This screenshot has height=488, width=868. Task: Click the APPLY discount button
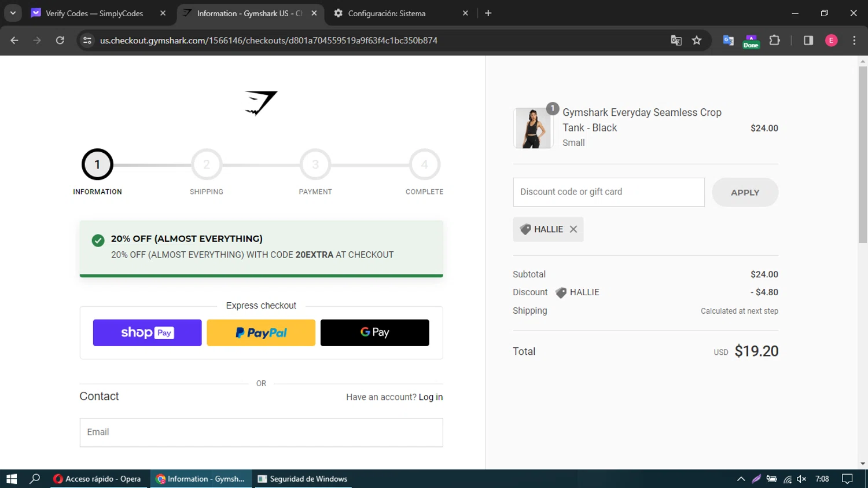[x=745, y=192]
